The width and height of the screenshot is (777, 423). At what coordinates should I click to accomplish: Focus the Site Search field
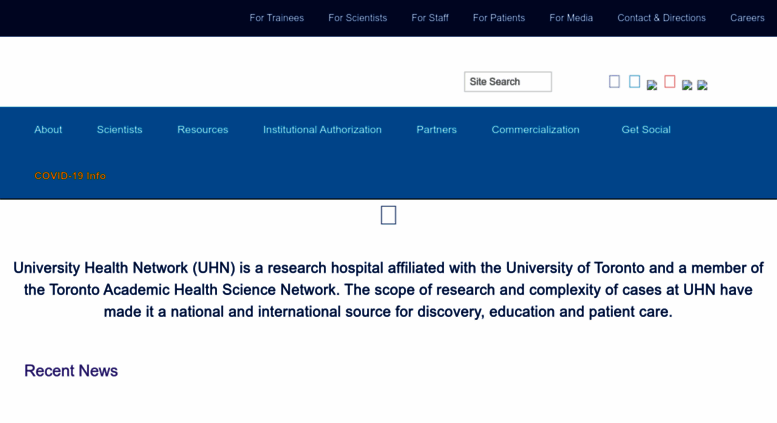pos(508,82)
